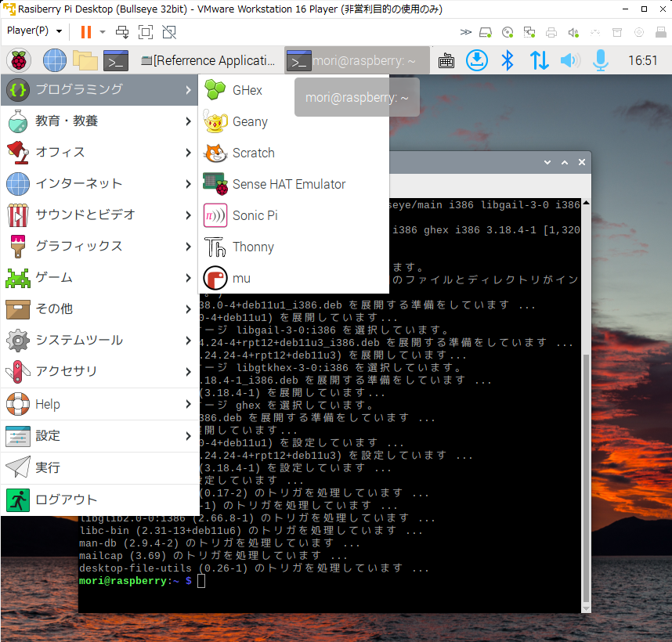
Task: Switch to Referrence Application taskbar window
Action: (208, 60)
